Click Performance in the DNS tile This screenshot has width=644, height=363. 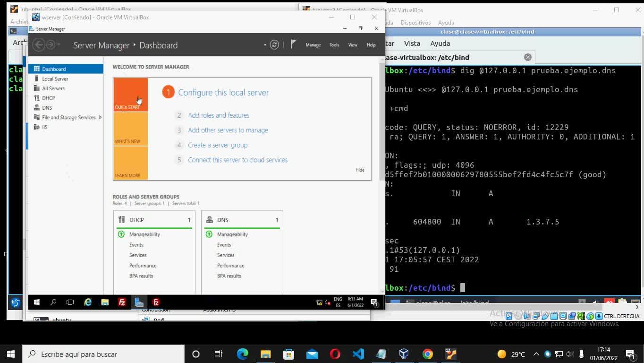pyautogui.click(x=231, y=266)
